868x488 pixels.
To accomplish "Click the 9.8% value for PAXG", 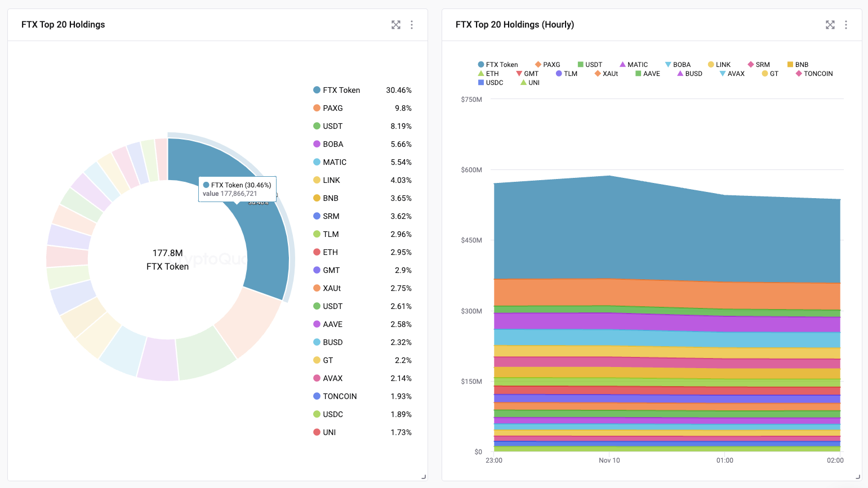I will pyautogui.click(x=403, y=108).
